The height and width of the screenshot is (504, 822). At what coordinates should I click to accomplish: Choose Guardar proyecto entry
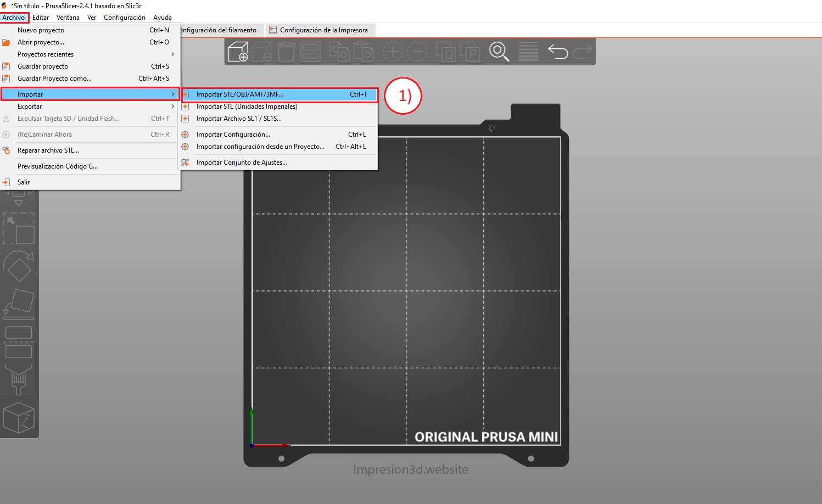click(90, 66)
